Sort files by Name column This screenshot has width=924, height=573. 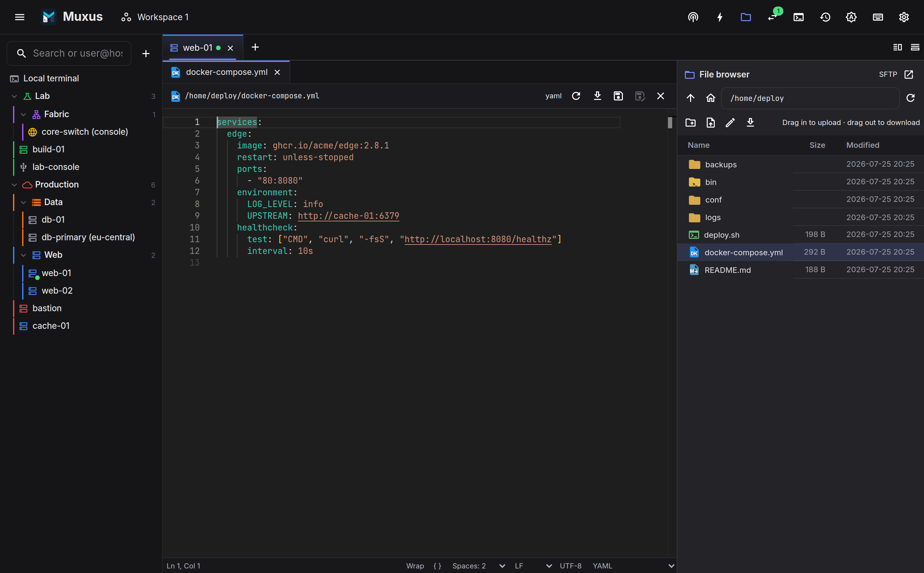click(x=698, y=145)
